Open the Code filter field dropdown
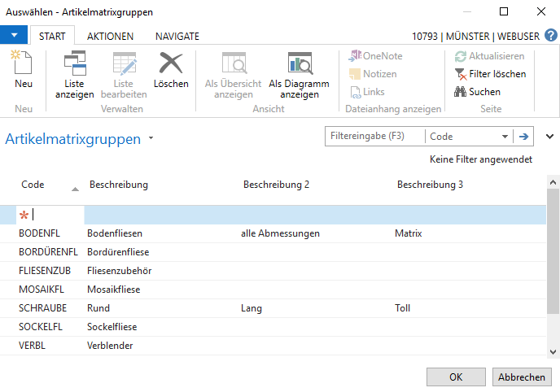Viewport: 560px width, 392px height. pos(505,137)
